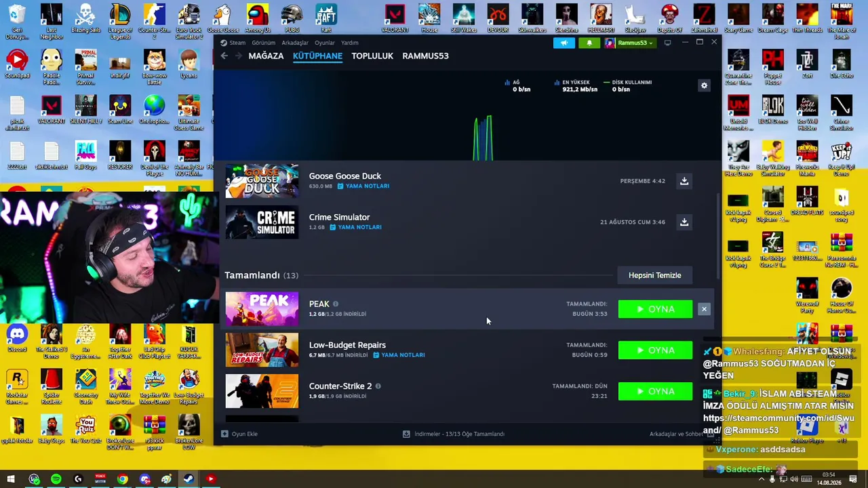Open Soundpad desktop shortcut
Image resolution: width=868 pixels, height=488 pixels.
[17, 64]
